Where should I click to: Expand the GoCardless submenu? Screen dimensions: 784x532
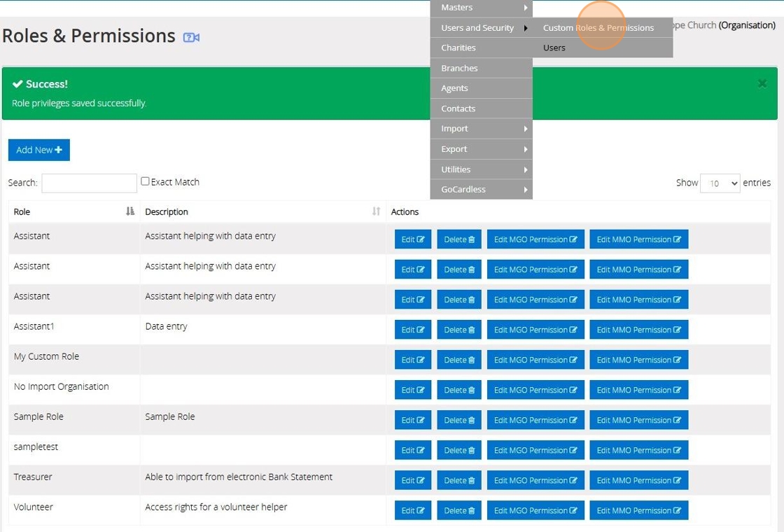pyautogui.click(x=482, y=190)
